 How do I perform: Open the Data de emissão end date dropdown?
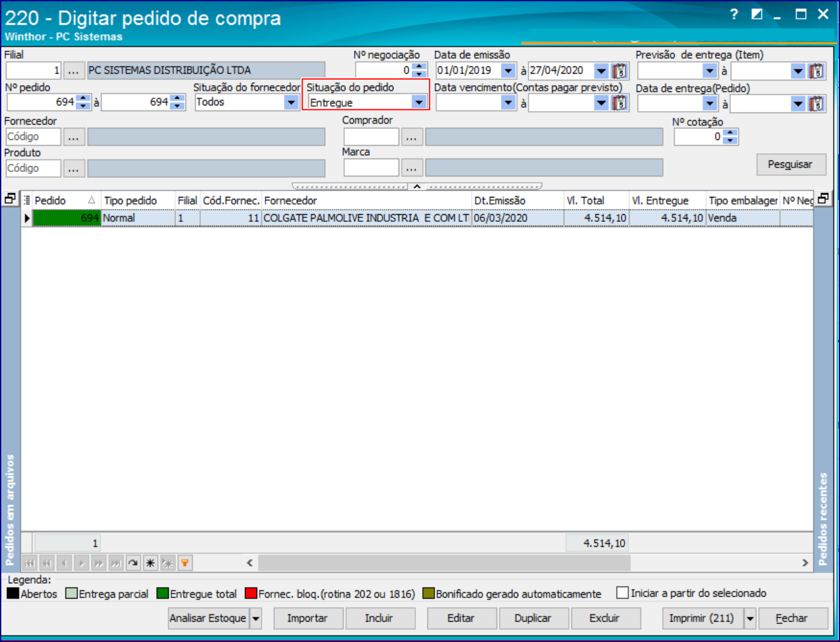coord(601,70)
